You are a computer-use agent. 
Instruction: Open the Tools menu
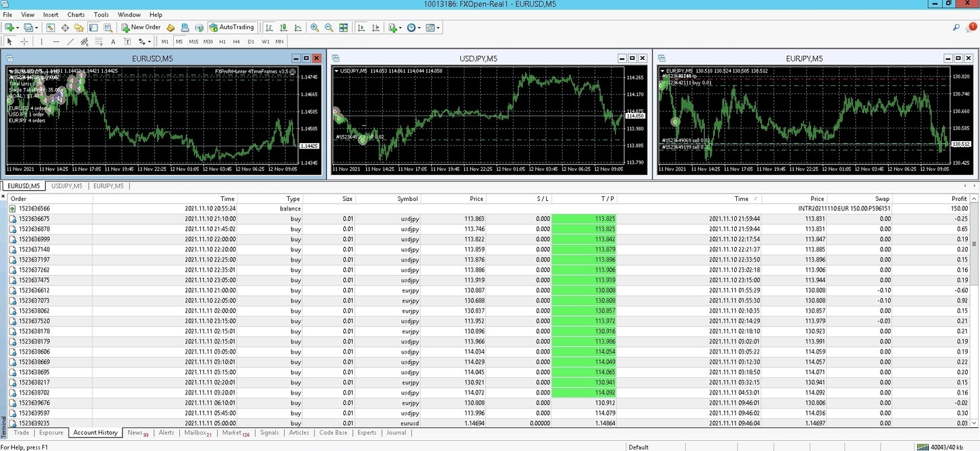(x=101, y=14)
